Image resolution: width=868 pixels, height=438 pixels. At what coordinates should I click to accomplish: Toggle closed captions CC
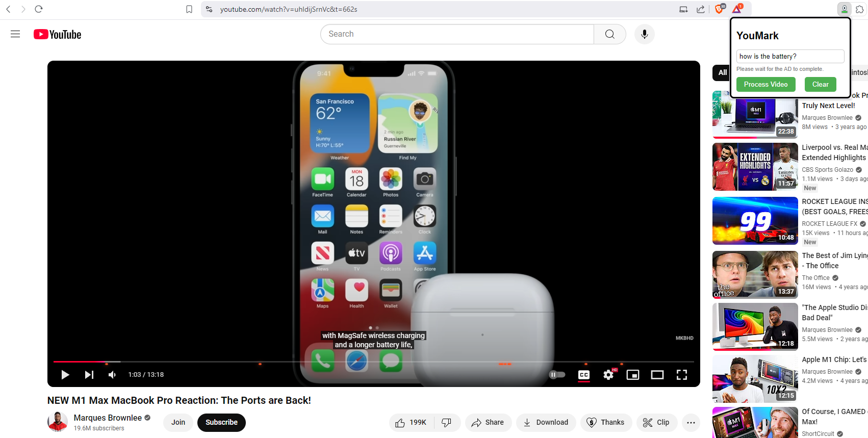pyautogui.click(x=584, y=375)
